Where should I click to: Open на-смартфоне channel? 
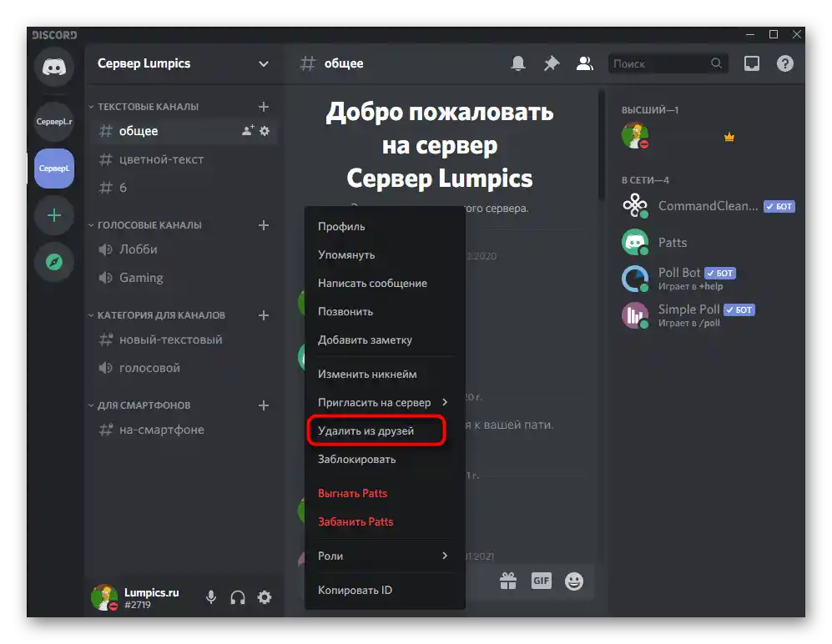(x=184, y=430)
